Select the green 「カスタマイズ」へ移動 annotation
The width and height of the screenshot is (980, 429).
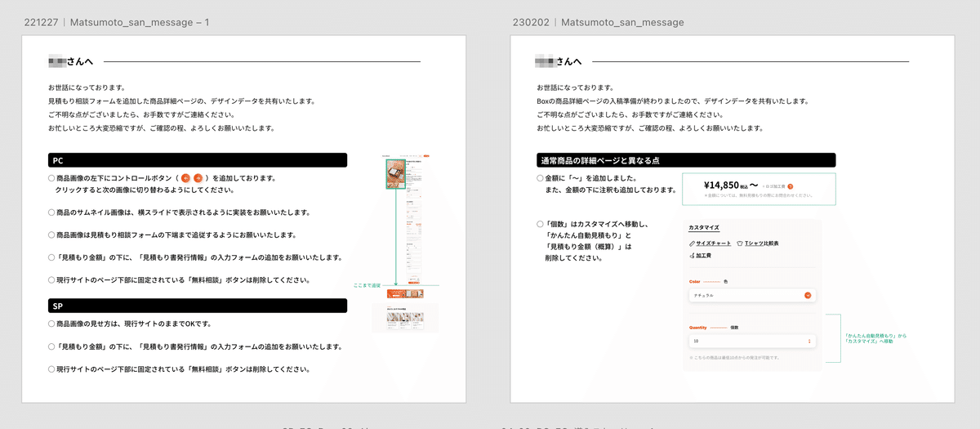869,341
